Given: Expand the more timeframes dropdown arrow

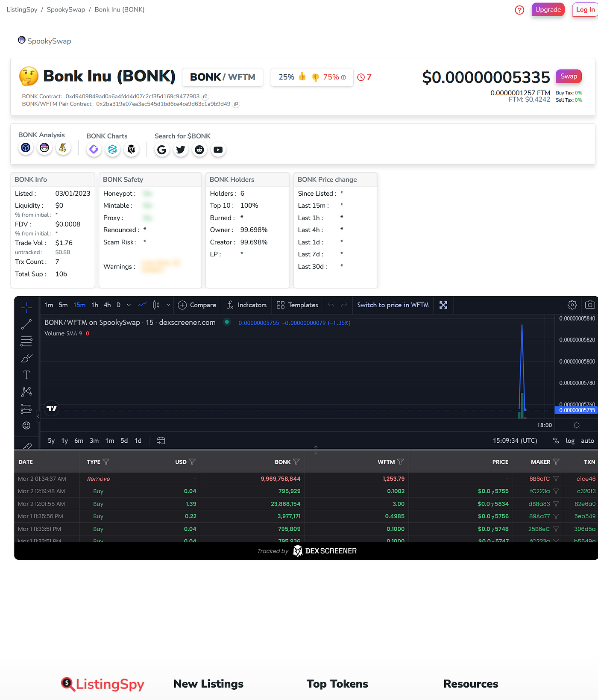Looking at the screenshot, I should 129,305.
